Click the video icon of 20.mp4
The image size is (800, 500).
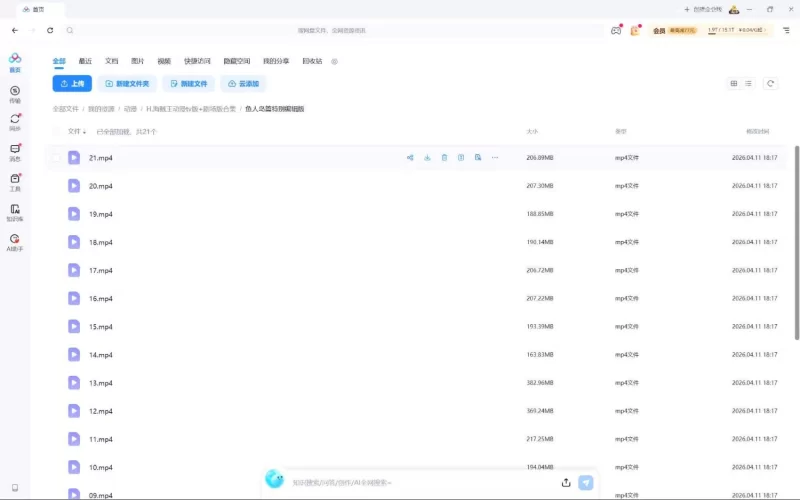coord(74,186)
